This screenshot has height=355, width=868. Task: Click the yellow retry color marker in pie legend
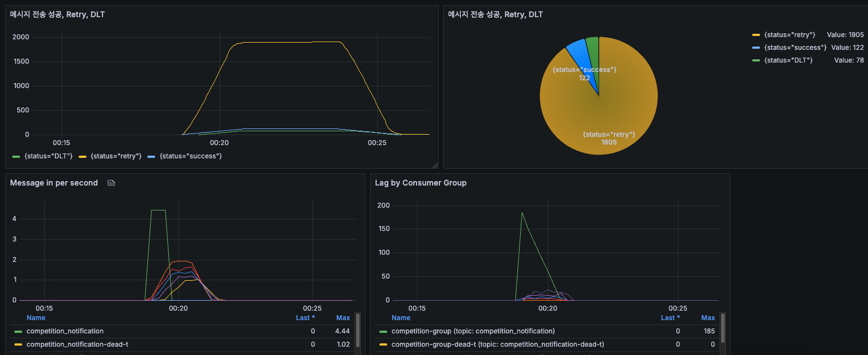(x=756, y=35)
